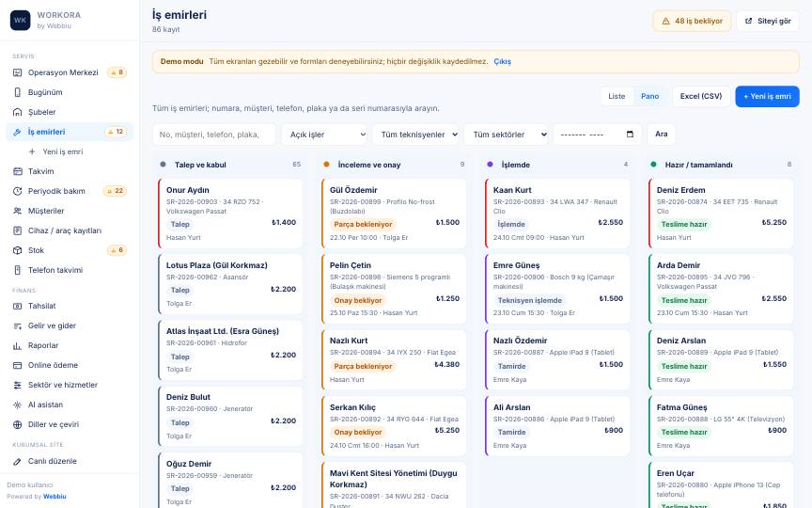Click the warning icon in 48 iş bekliyor

666,22
